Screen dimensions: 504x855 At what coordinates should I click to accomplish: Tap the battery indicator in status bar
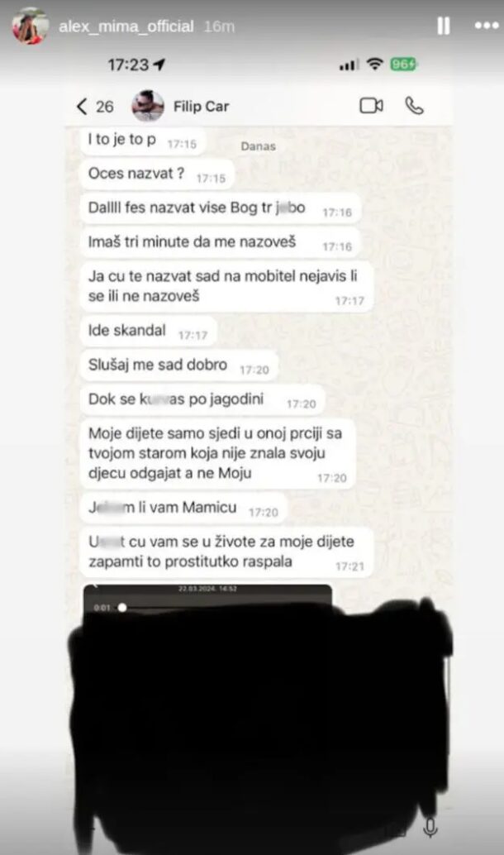point(403,64)
